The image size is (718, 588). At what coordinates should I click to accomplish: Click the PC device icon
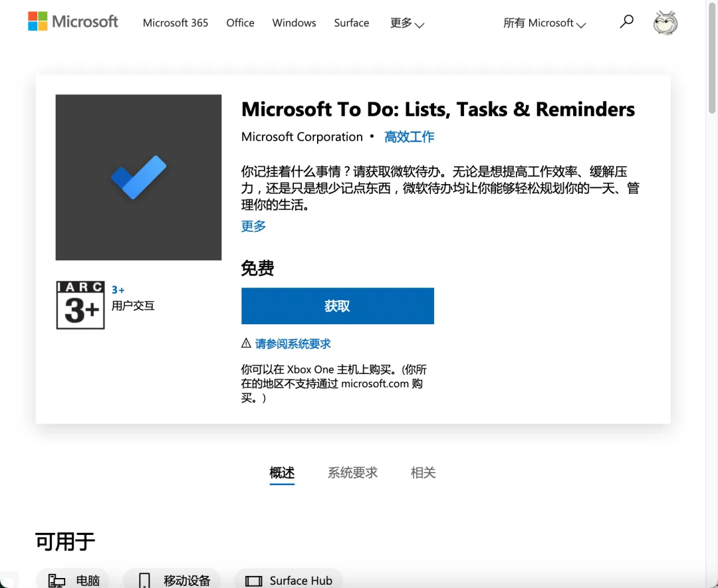coord(58,581)
